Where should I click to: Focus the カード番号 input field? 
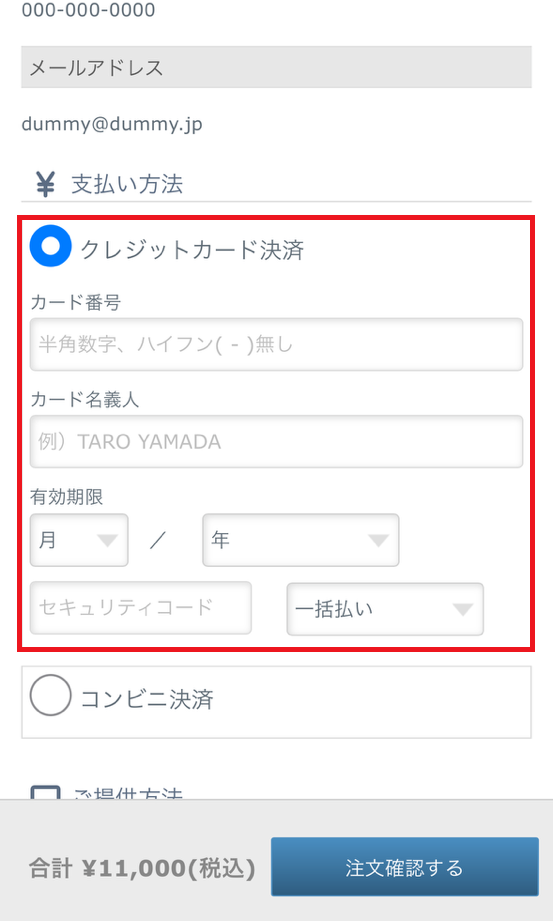coord(276,344)
